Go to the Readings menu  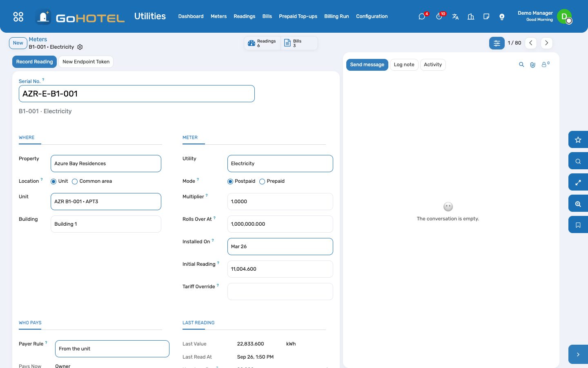(x=244, y=16)
